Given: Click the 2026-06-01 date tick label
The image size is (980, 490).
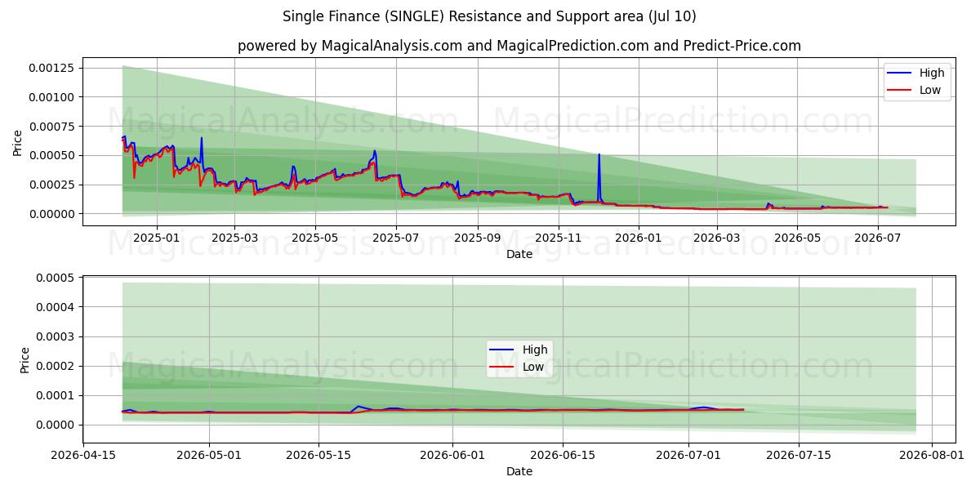Looking at the screenshot, I should pos(452,455).
